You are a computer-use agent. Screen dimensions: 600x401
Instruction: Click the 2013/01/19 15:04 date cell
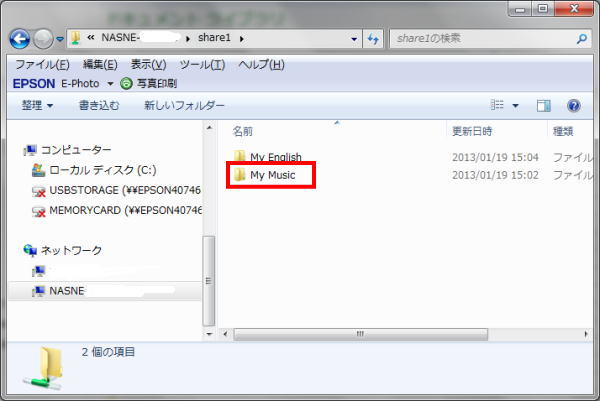point(495,157)
